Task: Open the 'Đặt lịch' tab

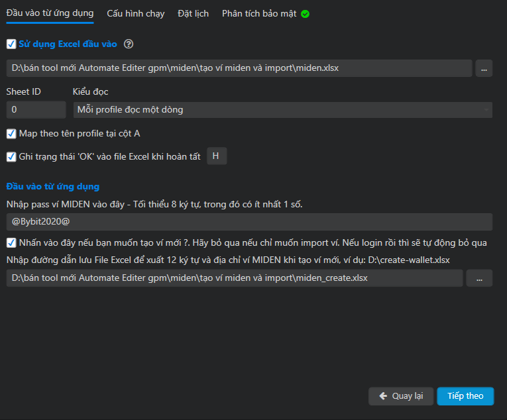Action: 193,13
